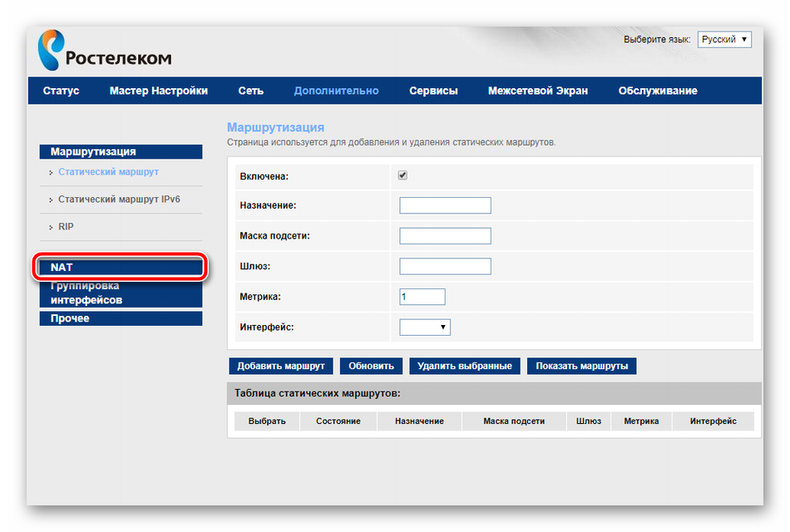Select the 'Дополнительно' menu tab
The width and height of the screenshot is (790, 532).
pos(336,91)
